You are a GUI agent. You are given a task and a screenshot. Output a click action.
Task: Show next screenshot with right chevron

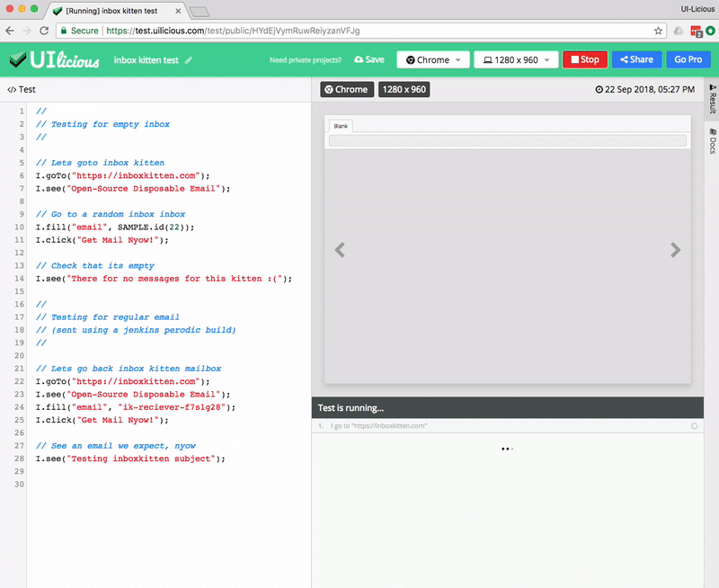[x=675, y=250]
